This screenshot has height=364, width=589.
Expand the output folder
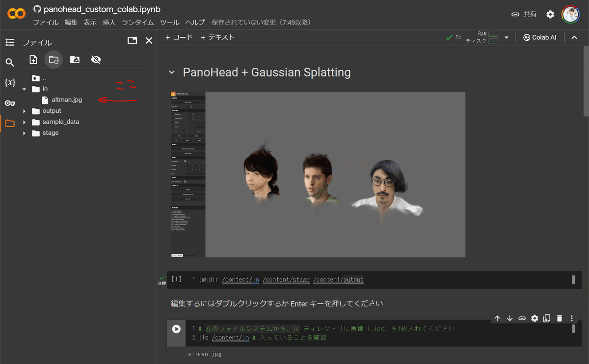point(24,110)
